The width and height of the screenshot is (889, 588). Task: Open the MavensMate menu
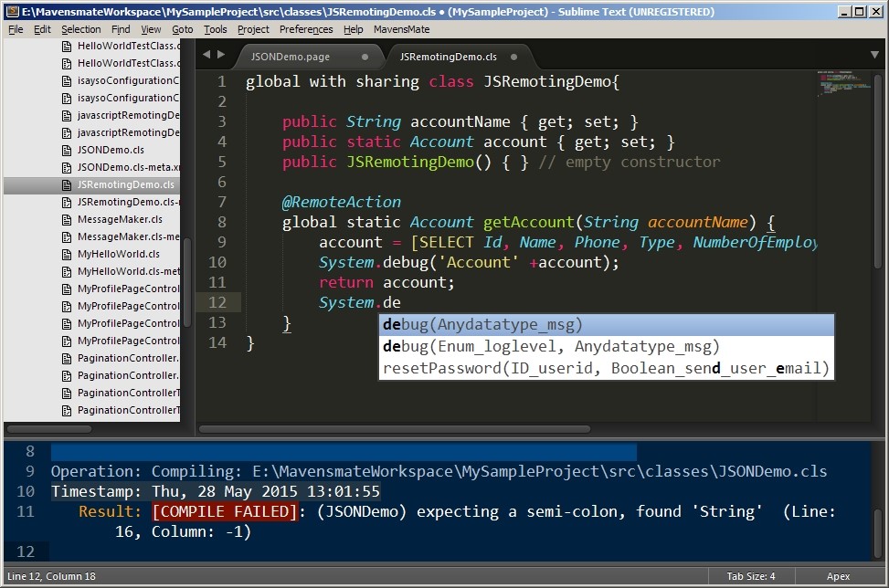pyautogui.click(x=401, y=29)
